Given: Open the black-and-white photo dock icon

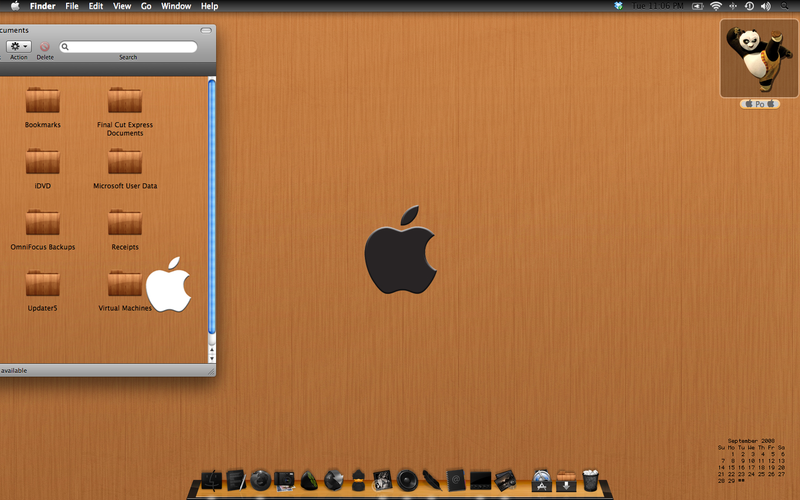Looking at the screenshot, I should pyautogui.click(x=382, y=481).
